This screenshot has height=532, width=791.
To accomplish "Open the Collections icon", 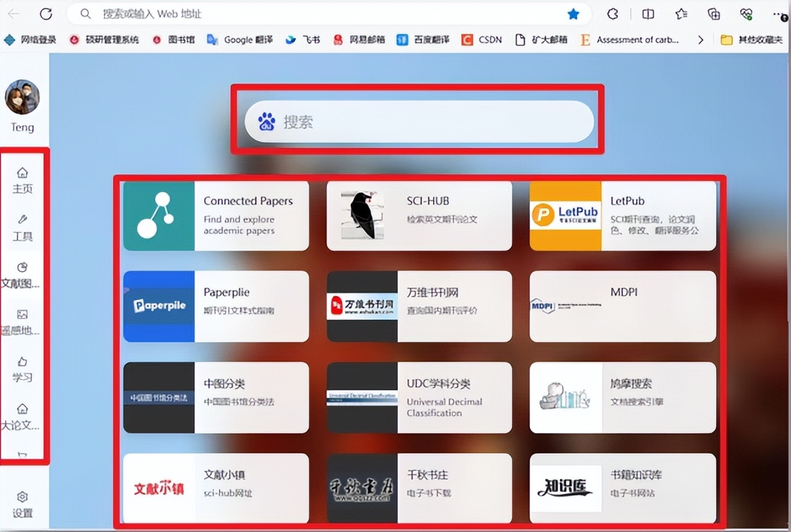I will [x=714, y=14].
